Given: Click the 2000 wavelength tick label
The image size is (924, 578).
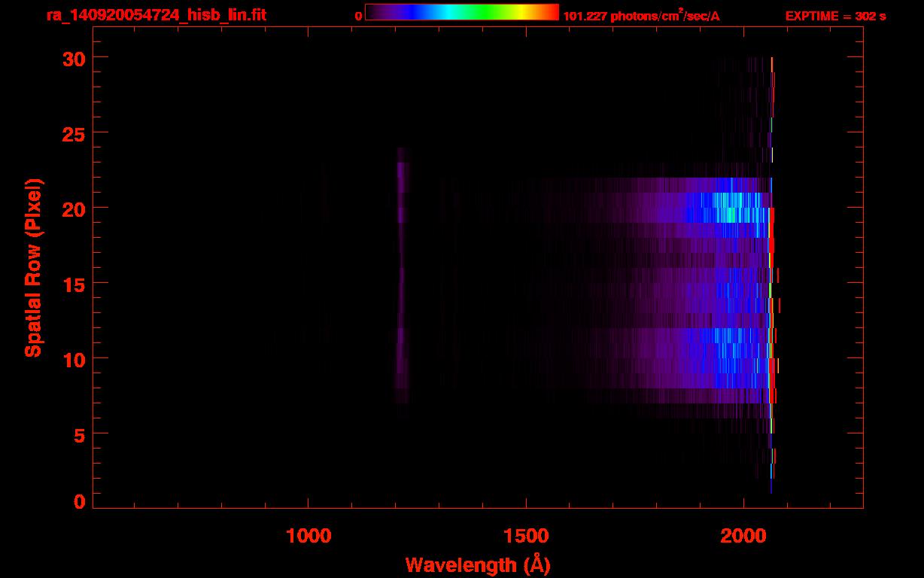Looking at the screenshot, I should click(x=743, y=536).
